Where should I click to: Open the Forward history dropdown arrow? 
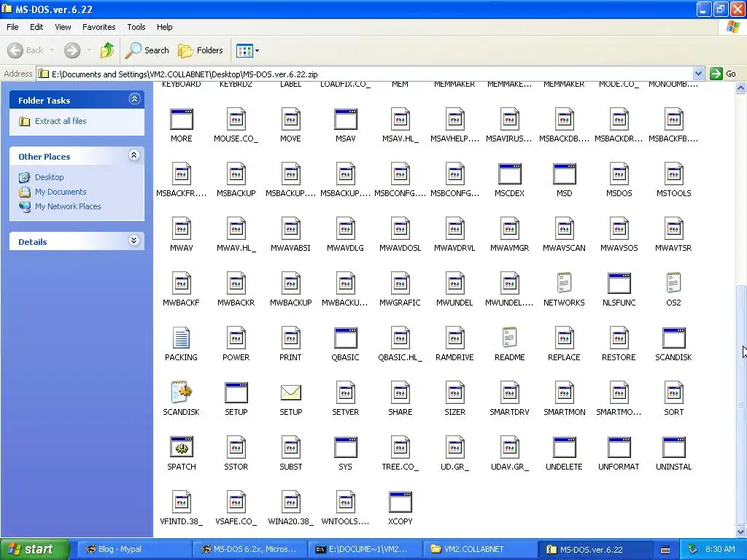click(x=89, y=50)
